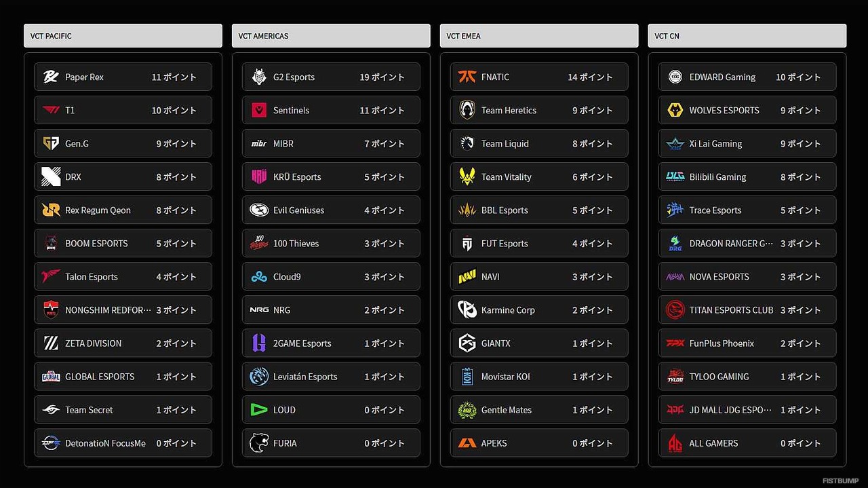868x488 pixels.
Task: Select the VCT PACIFIC header
Action: click(x=123, y=36)
